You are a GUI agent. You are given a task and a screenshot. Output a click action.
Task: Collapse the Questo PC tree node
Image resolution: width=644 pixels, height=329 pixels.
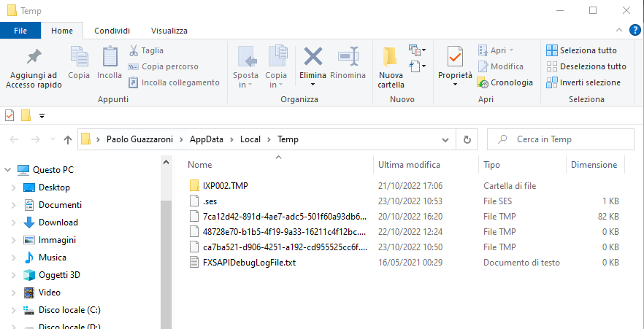7,170
